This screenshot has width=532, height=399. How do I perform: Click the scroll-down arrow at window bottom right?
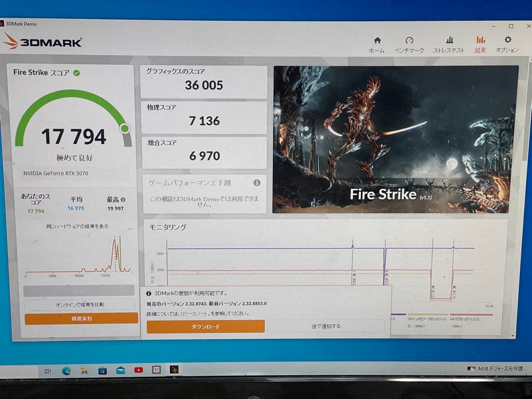tap(512, 336)
